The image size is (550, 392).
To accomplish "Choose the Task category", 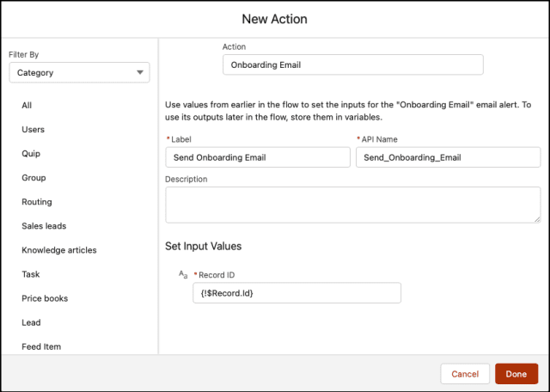I will click(31, 274).
